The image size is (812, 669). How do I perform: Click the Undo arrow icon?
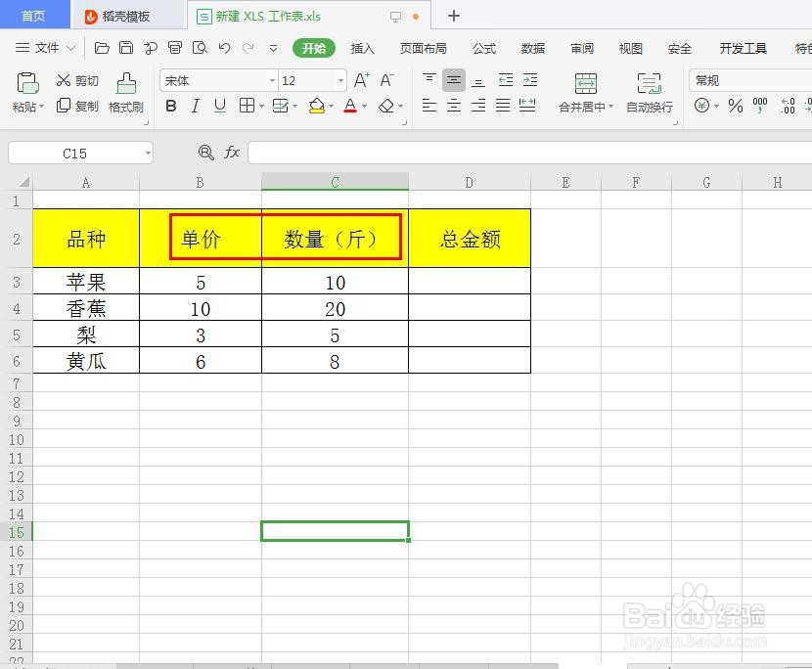point(225,48)
